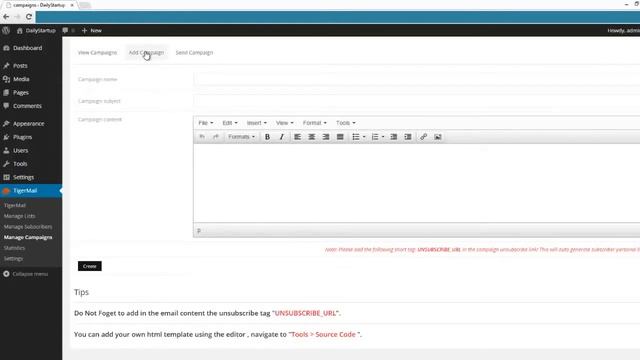Collapse the WordPress admin menu
The image size is (640, 360).
pyautogui.click(x=26, y=274)
